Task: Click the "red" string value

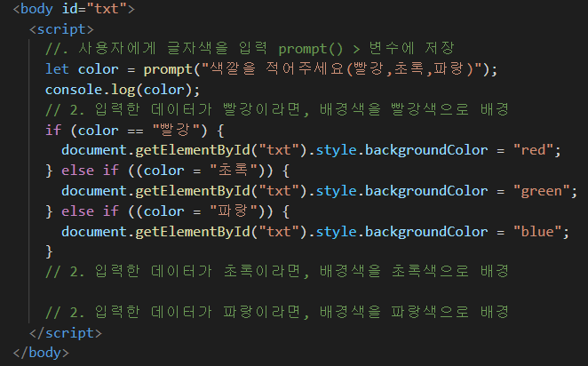Action: click(x=533, y=150)
